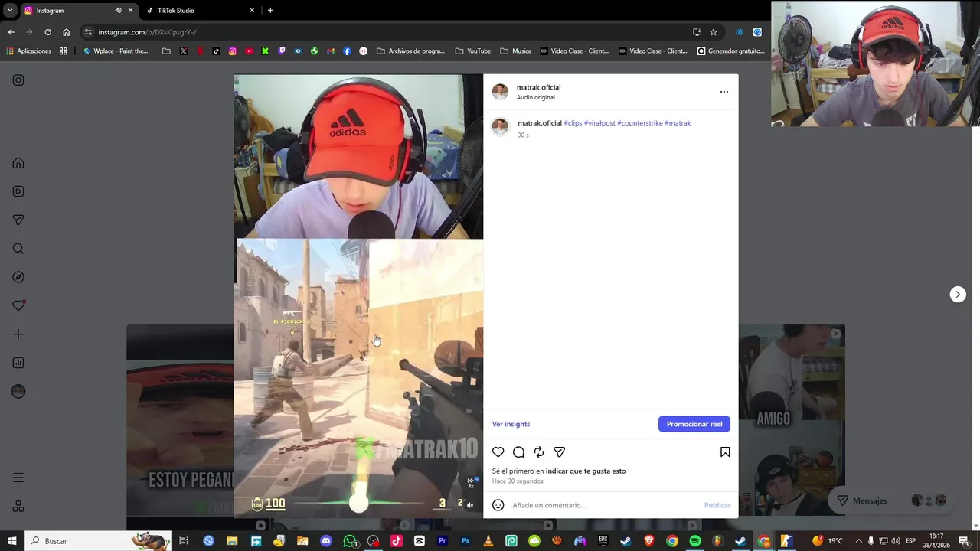Open Wplace - Paint the... bookmark
This screenshot has width=980, height=551.
tap(116, 51)
